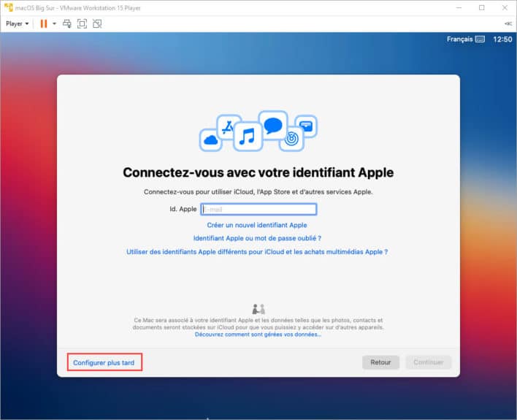The width and height of the screenshot is (517, 420).
Task: Click the Music note icon
Action: (248, 136)
